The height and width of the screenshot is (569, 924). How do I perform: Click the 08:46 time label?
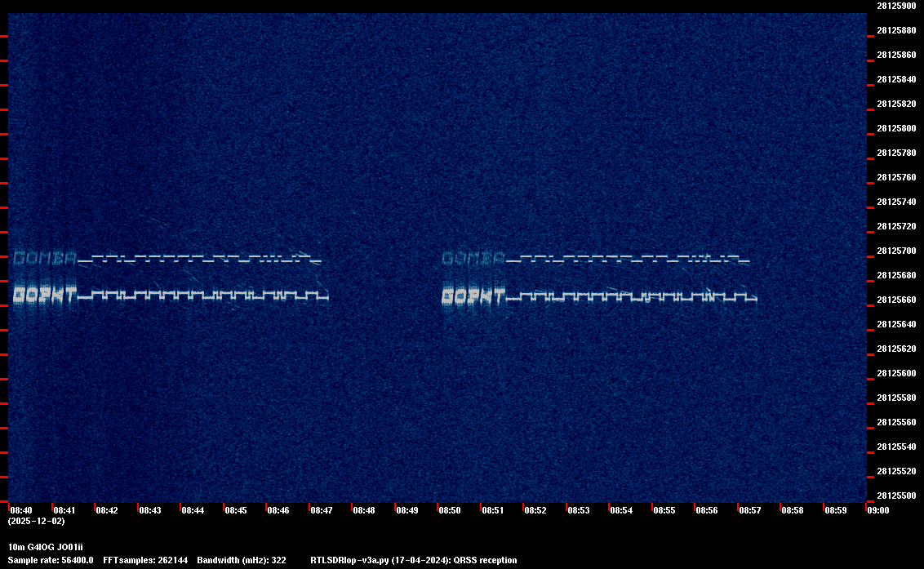[278, 510]
